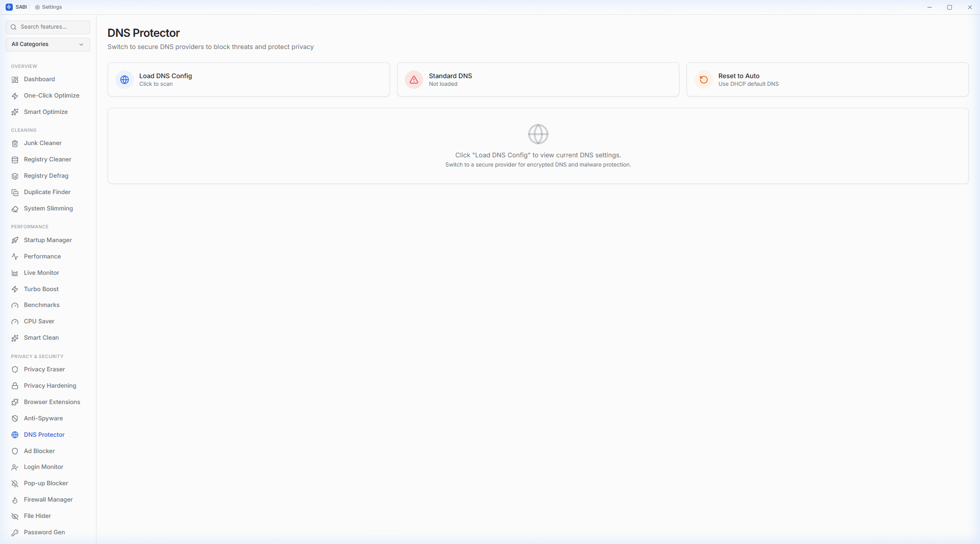Click the Turbo Boost bolt icon
The height and width of the screenshot is (544, 980).
point(15,290)
